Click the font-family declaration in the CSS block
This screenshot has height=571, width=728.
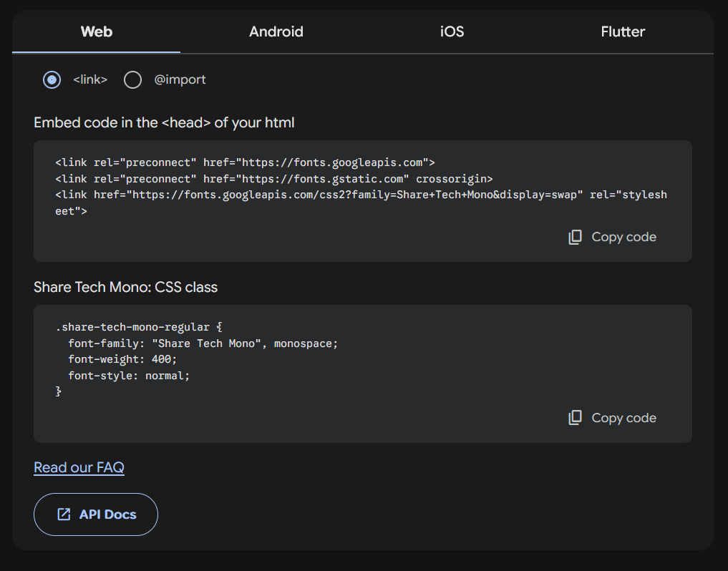[x=203, y=343]
